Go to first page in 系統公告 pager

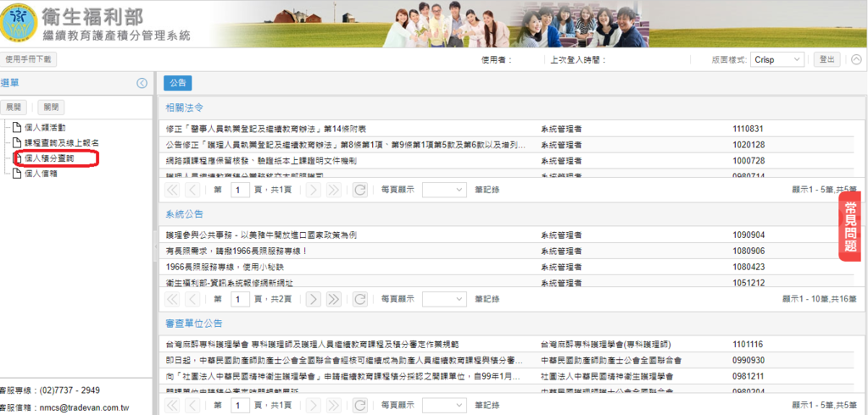pos(173,299)
